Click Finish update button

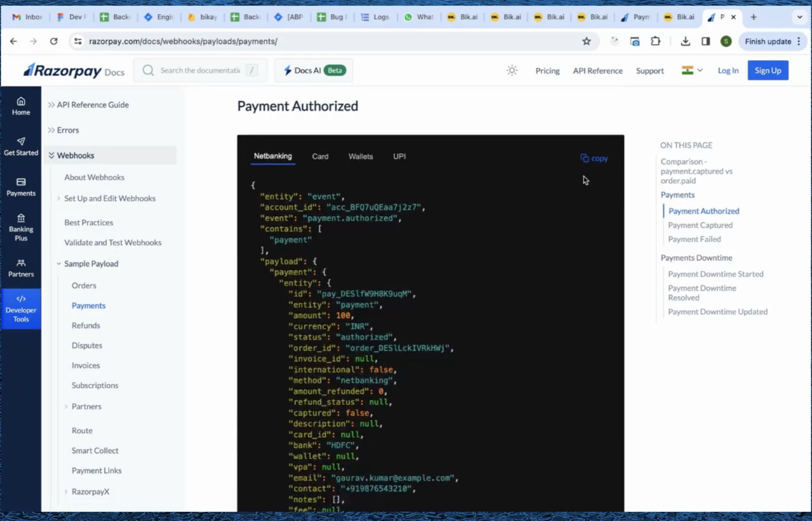point(772,41)
